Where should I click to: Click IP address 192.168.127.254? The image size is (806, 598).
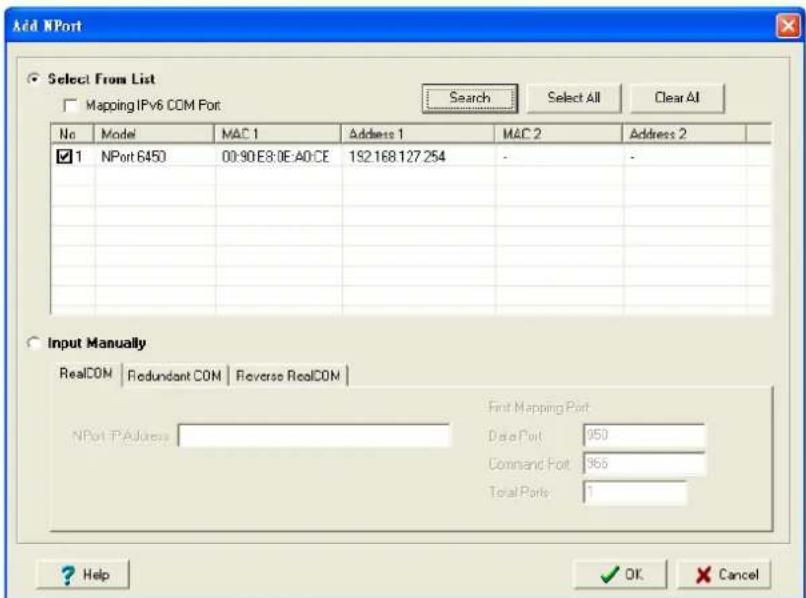(397, 157)
